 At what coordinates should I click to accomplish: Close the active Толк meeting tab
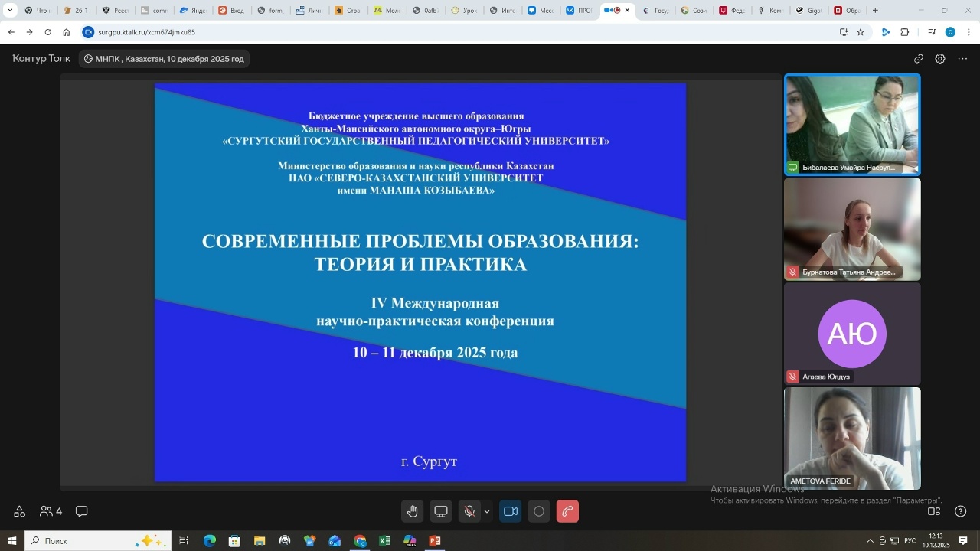pos(627,10)
